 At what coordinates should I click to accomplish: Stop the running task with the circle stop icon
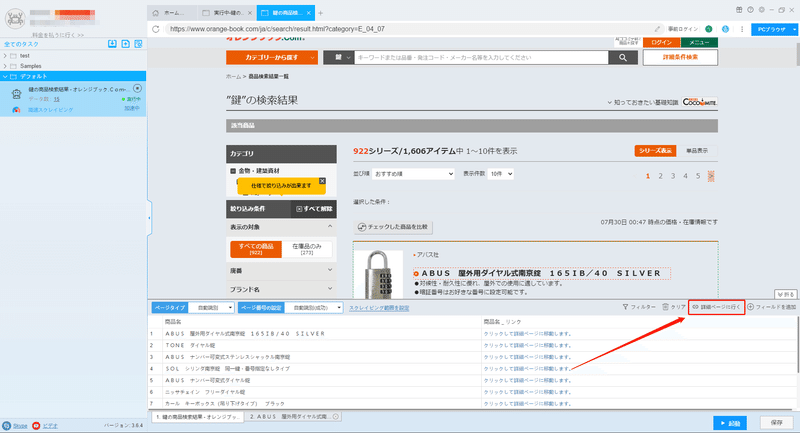point(137,89)
